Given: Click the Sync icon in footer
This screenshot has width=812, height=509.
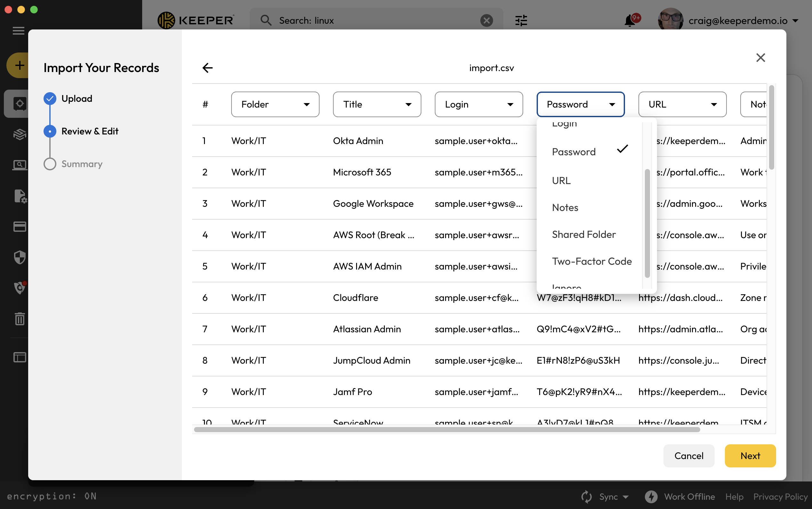Looking at the screenshot, I should (586, 497).
